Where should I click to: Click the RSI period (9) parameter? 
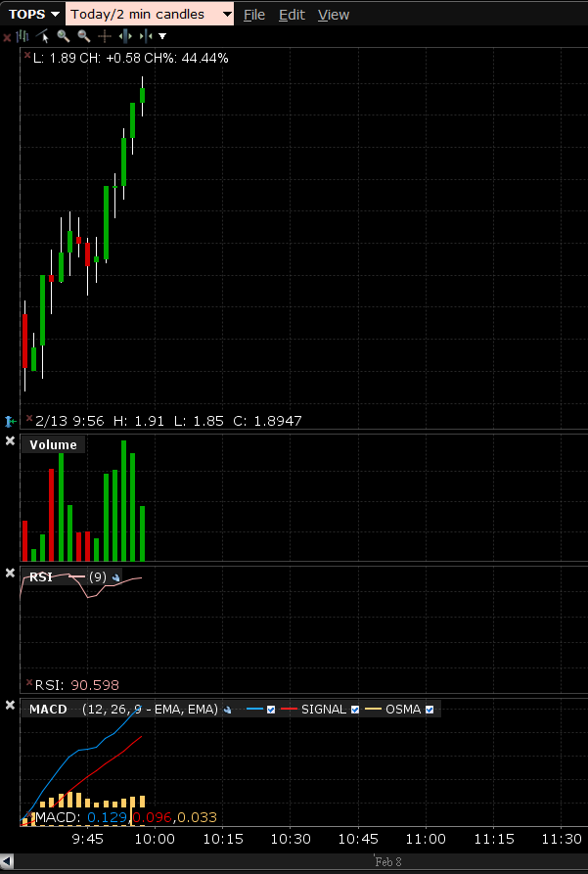(x=98, y=576)
